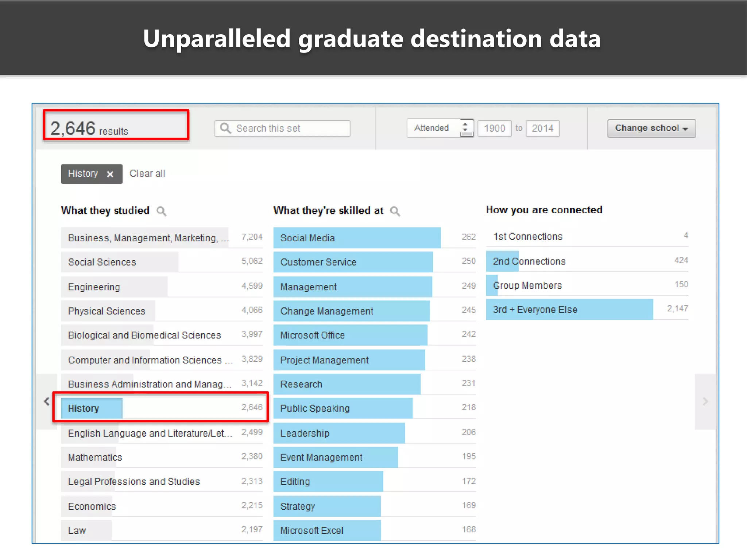This screenshot has height=560, width=747.
Task: Select the Law row
Action: click(x=162, y=530)
